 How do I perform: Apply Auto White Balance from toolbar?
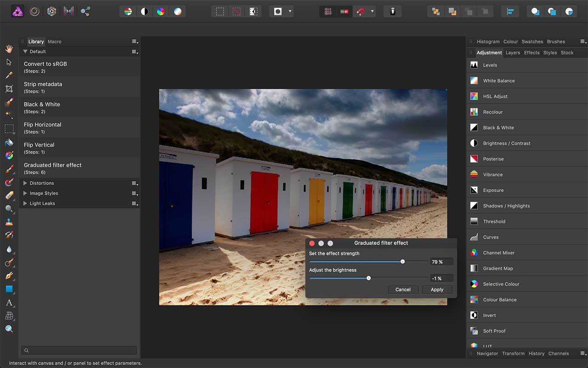pos(177,11)
